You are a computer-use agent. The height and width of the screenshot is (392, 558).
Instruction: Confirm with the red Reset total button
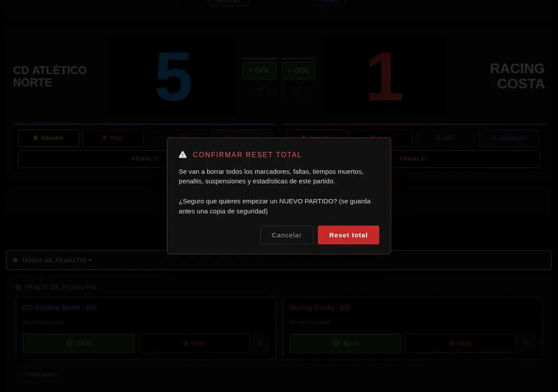(348, 235)
